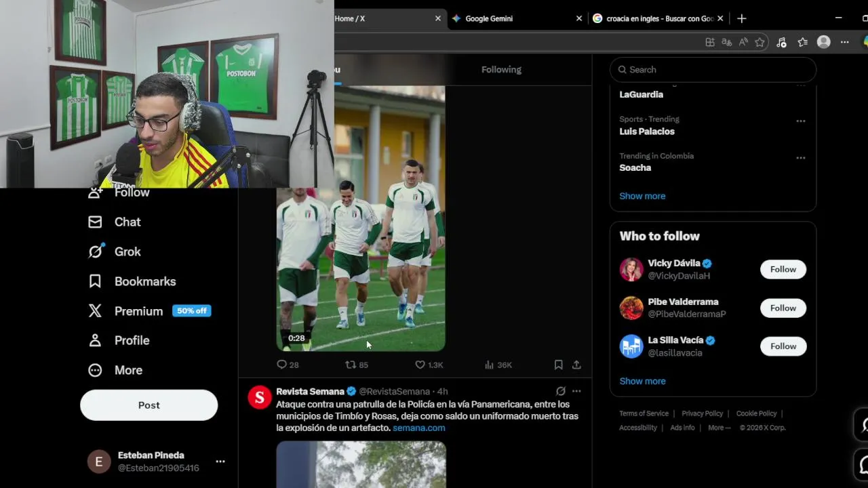Open Bookmarks in the sidebar
868x488 pixels.
click(132, 281)
